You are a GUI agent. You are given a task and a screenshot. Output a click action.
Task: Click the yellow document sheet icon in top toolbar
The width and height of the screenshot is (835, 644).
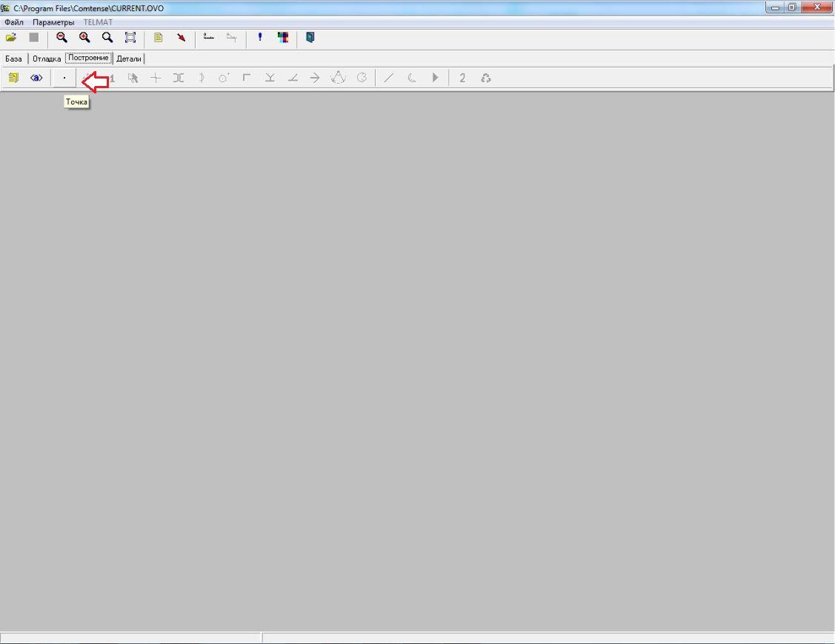coord(158,38)
